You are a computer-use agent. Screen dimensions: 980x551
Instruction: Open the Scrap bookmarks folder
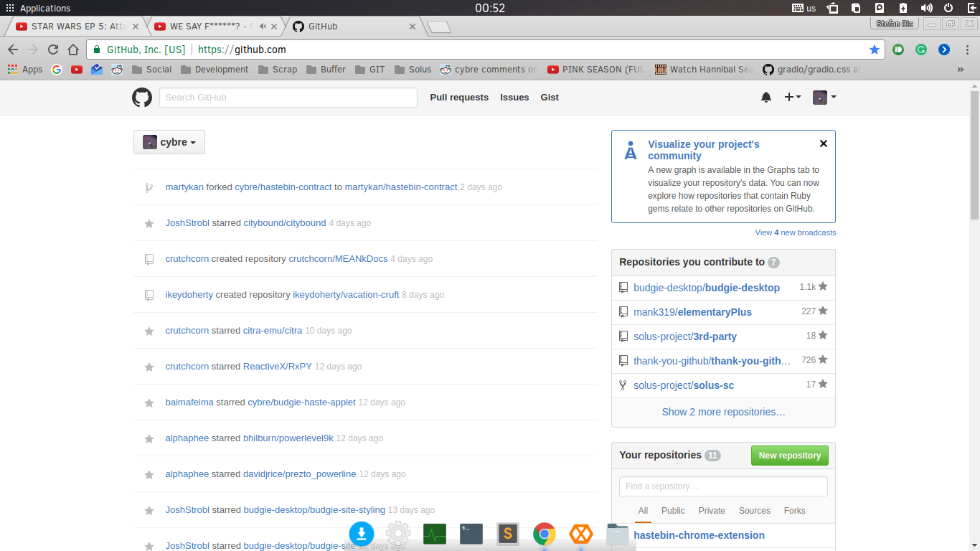278,70
